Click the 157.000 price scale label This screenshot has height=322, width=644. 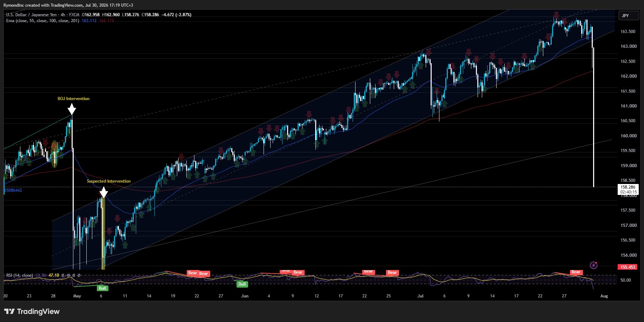tap(629, 225)
